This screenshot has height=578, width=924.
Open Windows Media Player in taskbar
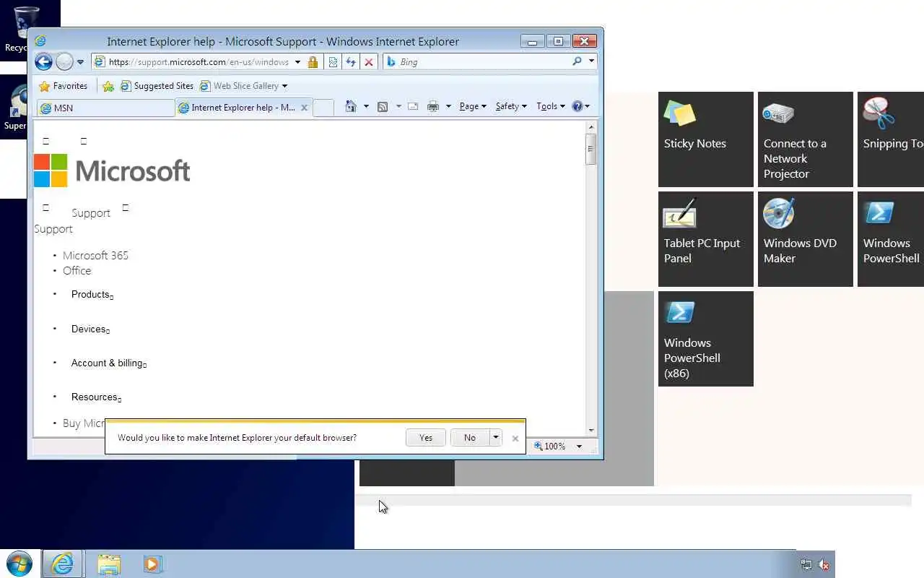[x=152, y=564]
